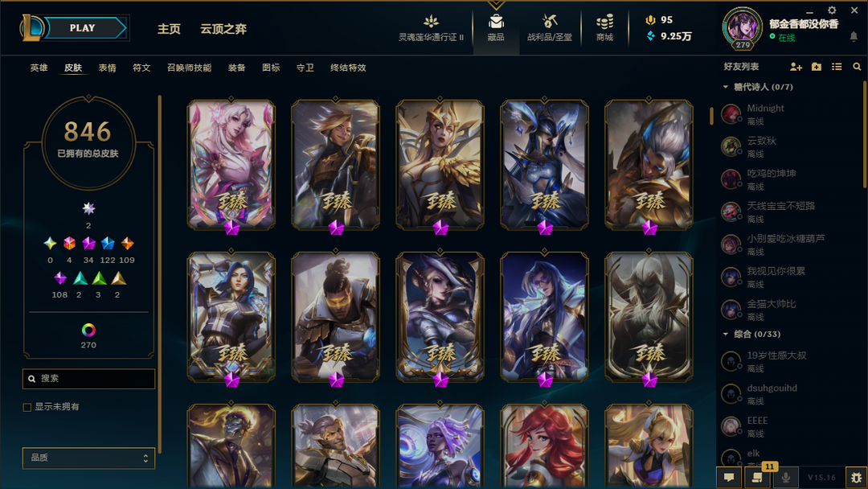The width and height of the screenshot is (868, 489).
Task: Click the new friend folder icon
Action: [817, 67]
